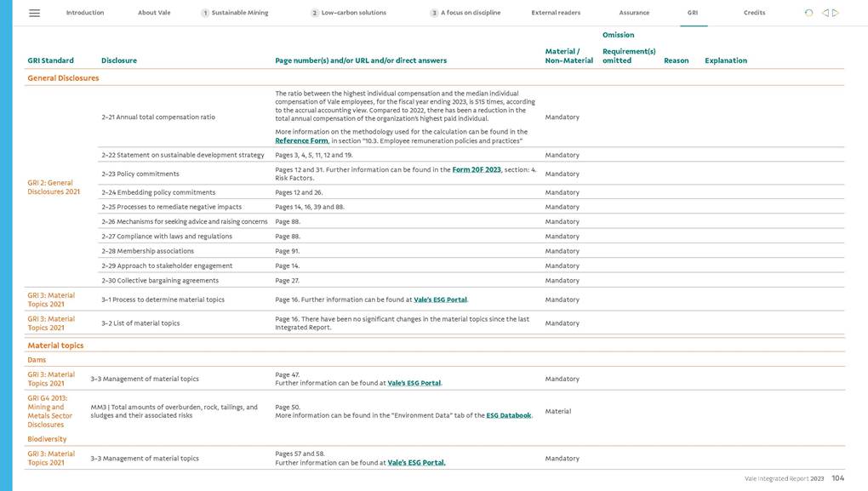The height and width of the screenshot is (491, 868).
Task: Switch to the About Vale tab
Action: click(154, 13)
